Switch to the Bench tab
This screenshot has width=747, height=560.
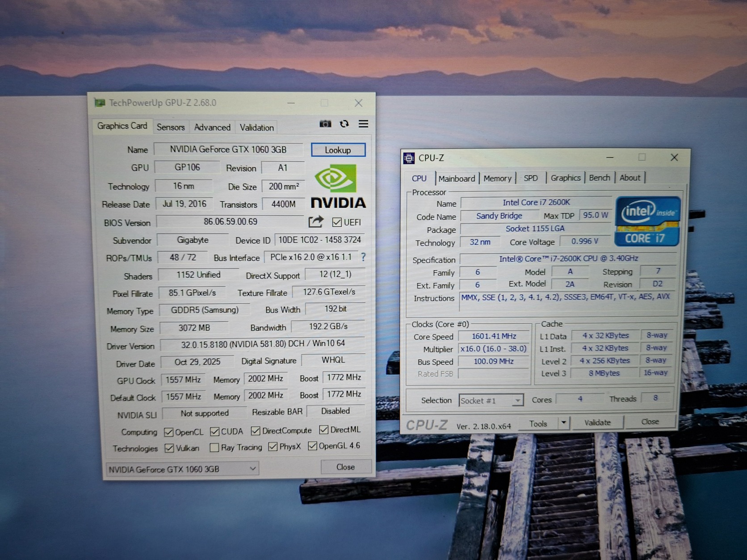point(600,178)
